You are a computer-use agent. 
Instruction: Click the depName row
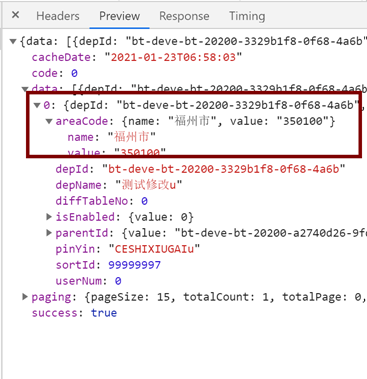coord(119,185)
